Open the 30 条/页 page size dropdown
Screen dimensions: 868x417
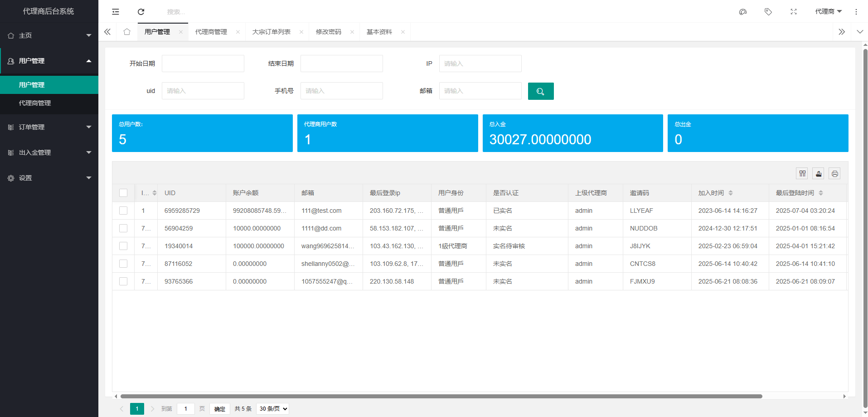pos(272,409)
